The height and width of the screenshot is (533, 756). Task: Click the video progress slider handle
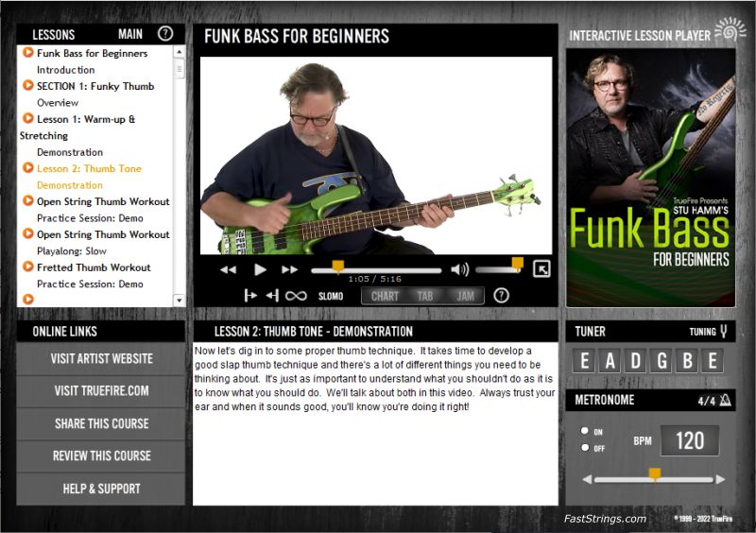[338, 266]
